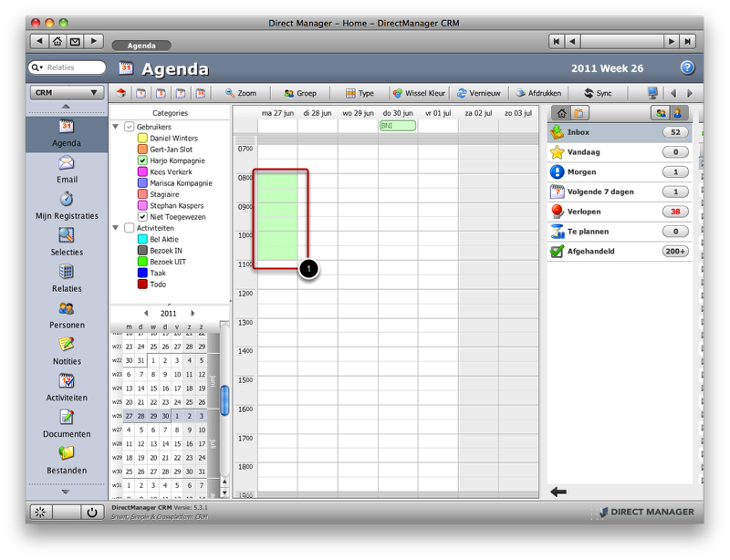
Task: Click the power button in the bottom left
Action: click(92, 513)
